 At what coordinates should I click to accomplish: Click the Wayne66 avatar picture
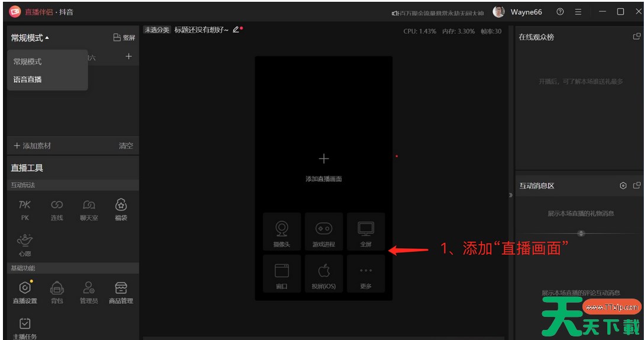[x=498, y=12]
